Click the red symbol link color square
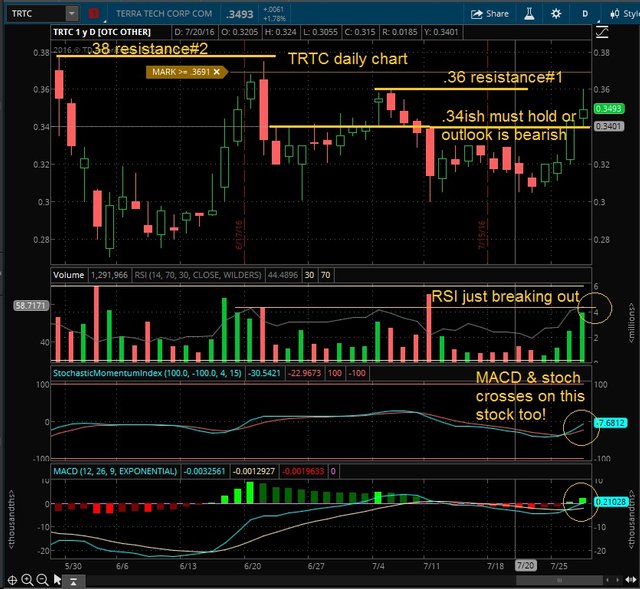This screenshot has width=640, height=589. coord(94,14)
